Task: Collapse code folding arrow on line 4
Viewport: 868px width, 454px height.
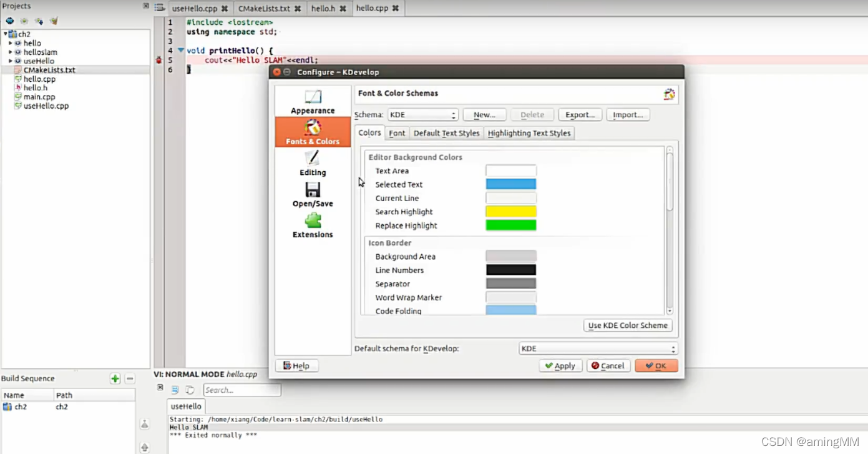Action: (181, 50)
